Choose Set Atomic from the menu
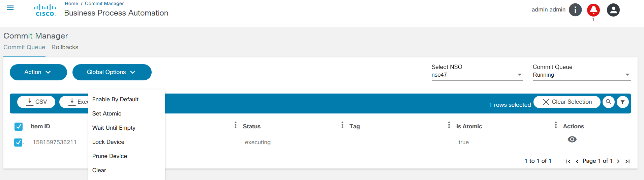This screenshot has width=644, height=180. (x=107, y=113)
